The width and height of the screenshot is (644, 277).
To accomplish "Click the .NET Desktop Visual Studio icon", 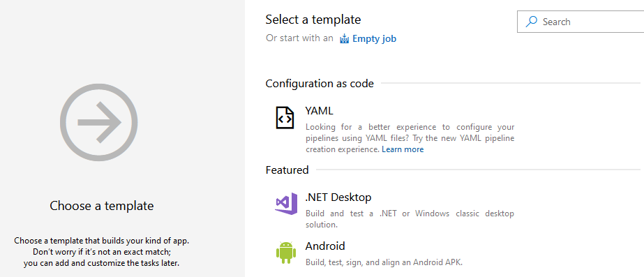I will click(x=286, y=203).
